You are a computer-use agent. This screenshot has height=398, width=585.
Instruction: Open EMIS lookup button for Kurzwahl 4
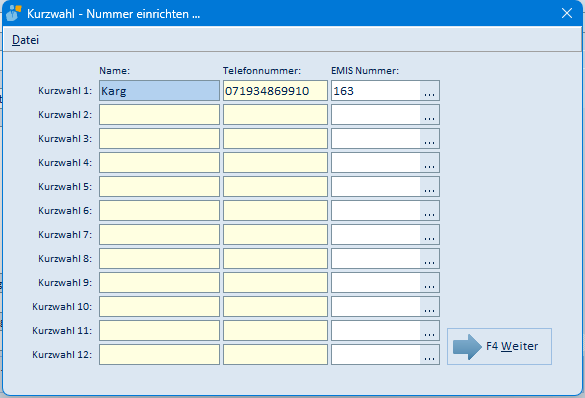pyautogui.click(x=429, y=163)
